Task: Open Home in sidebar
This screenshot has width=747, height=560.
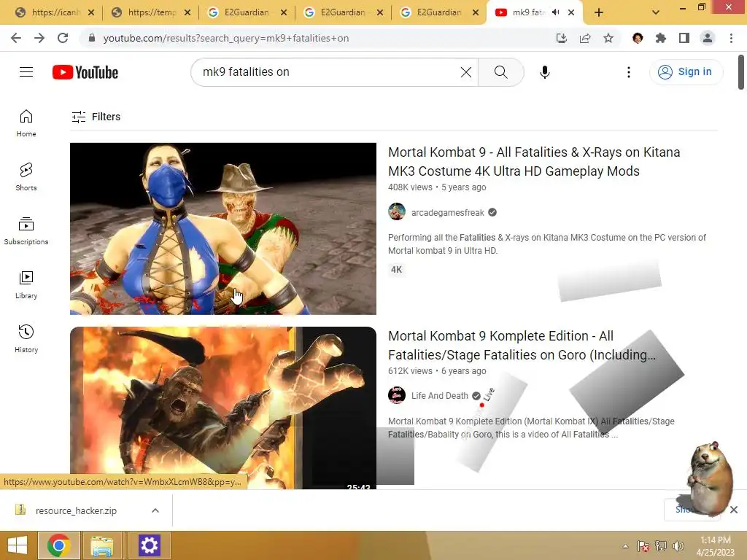Action: click(x=26, y=122)
